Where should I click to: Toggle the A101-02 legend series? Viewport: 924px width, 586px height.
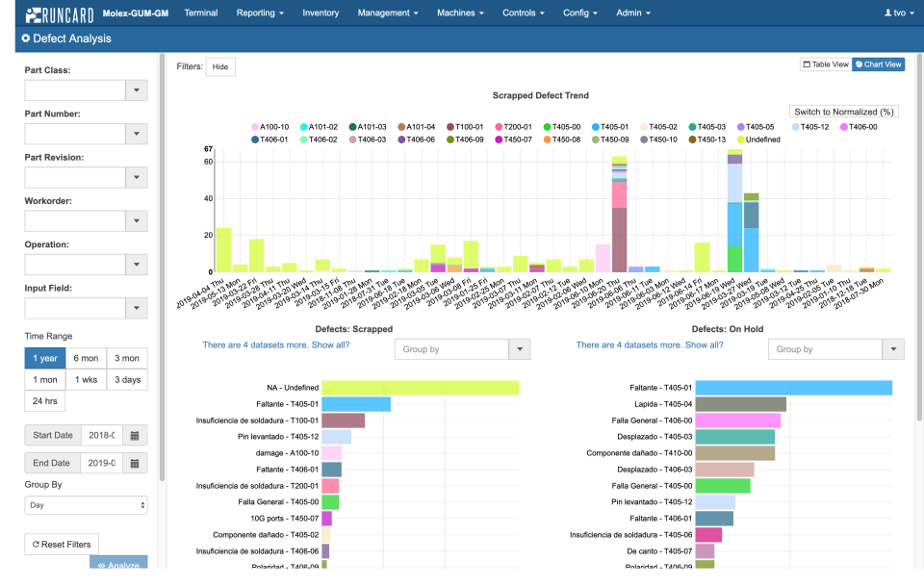tap(319, 127)
